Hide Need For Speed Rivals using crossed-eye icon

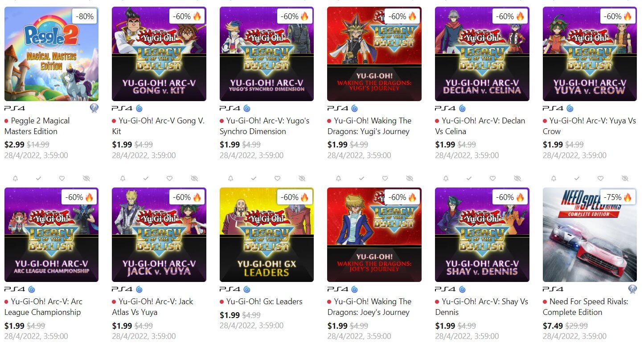click(624, 178)
